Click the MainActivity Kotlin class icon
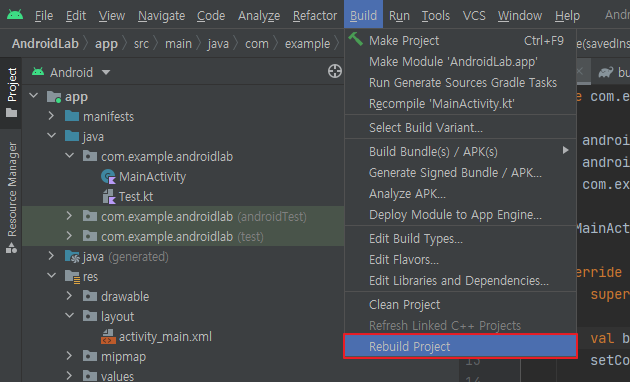The width and height of the screenshot is (630, 382). [x=108, y=177]
